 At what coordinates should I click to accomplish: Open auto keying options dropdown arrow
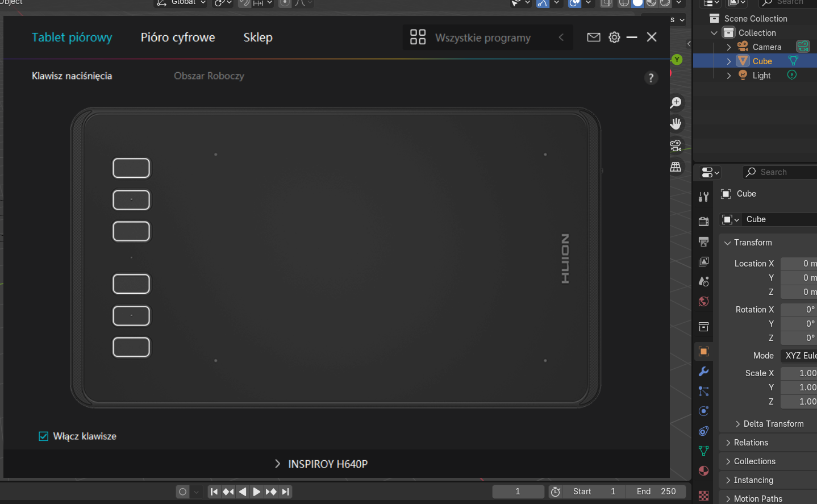197,492
